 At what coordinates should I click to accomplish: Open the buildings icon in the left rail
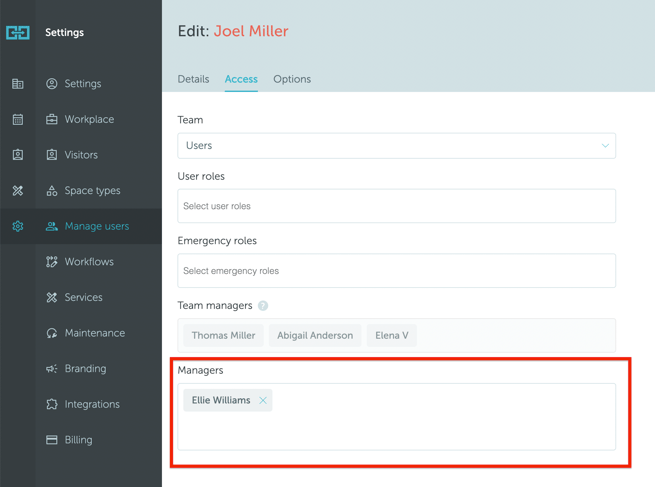tap(18, 84)
